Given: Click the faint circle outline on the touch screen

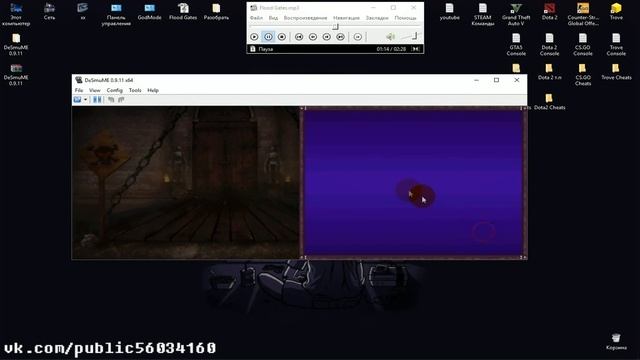Looking at the screenshot, I should point(484,232).
